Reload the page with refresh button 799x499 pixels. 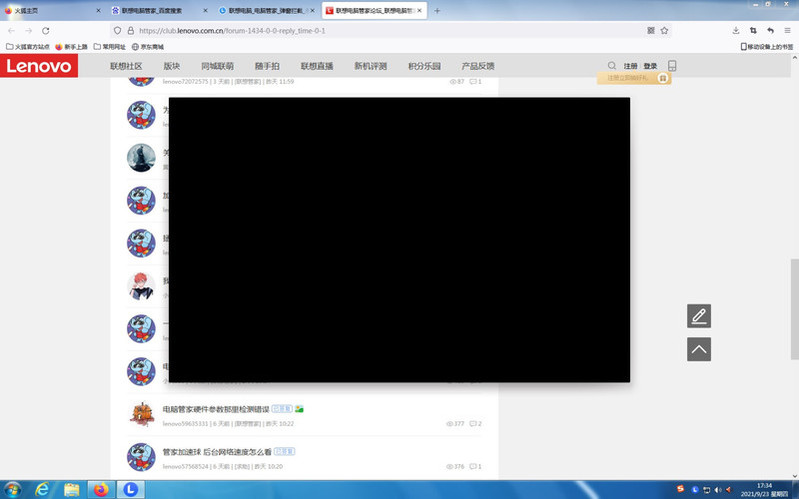pyautogui.click(x=46, y=31)
